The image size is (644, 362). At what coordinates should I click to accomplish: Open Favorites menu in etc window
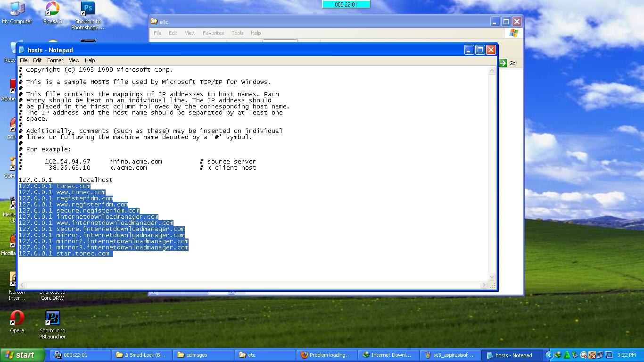(x=214, y=33)
